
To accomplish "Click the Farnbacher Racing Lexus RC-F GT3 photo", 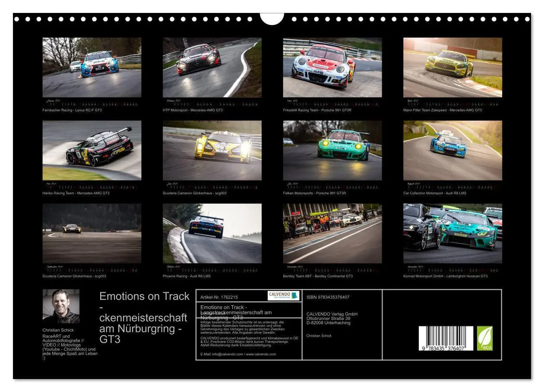I will [x=92, y=67].
